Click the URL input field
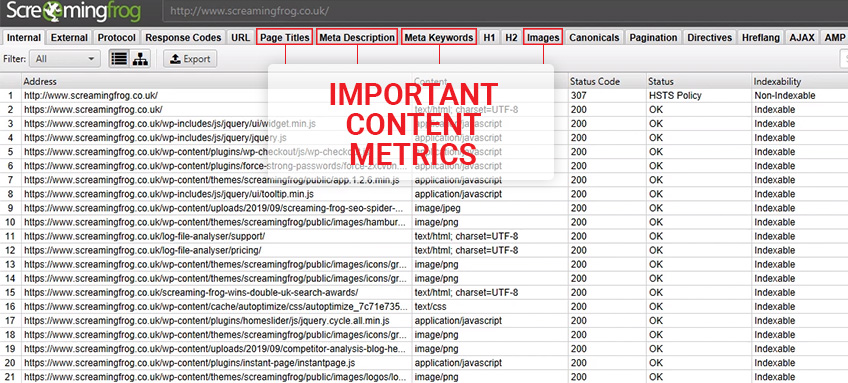The height and width of the screenshot is (383, 848). pyautogui.click(x=503, y=11)
